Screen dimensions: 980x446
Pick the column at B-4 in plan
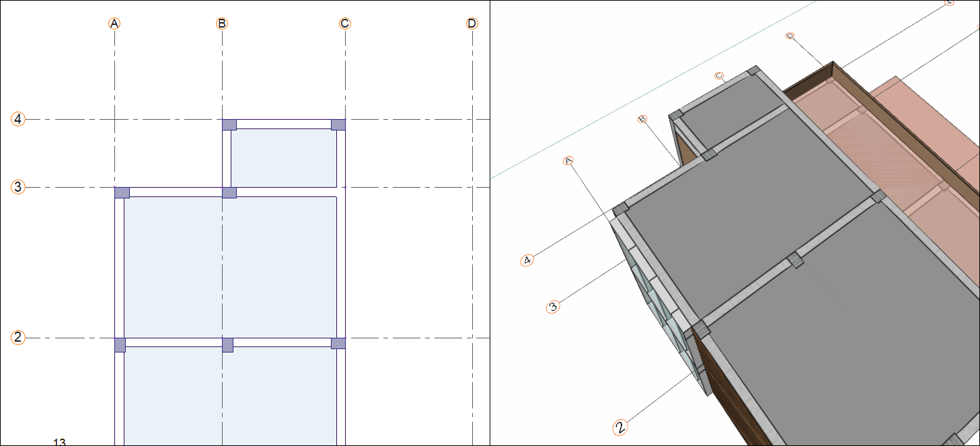pyautogui.click(x=229, y=124)
